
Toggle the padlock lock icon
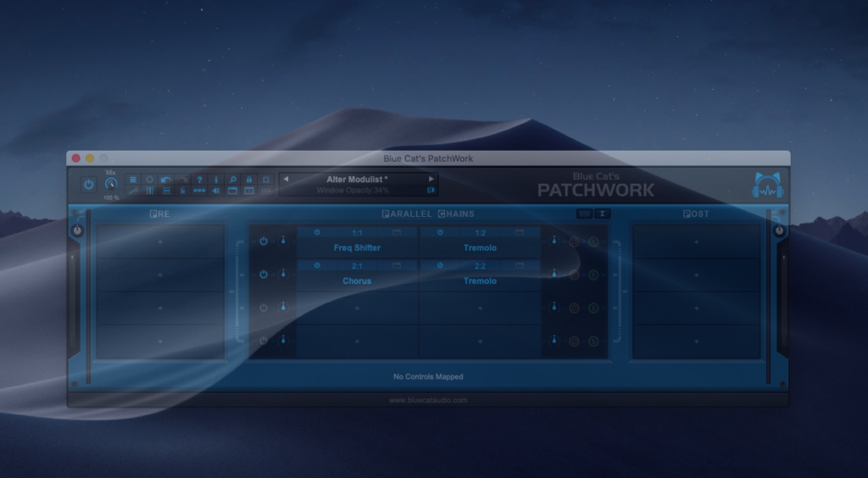(249, 180)
